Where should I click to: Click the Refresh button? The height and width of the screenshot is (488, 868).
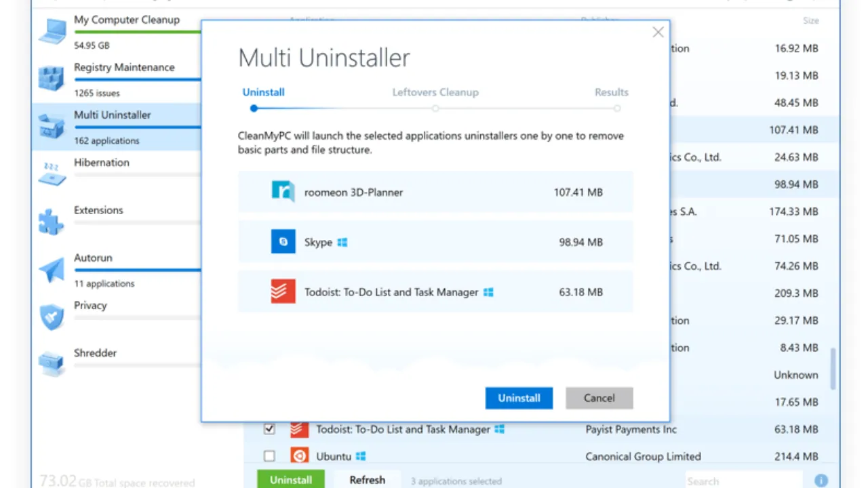pyautogui.click(x=368, y=479)
